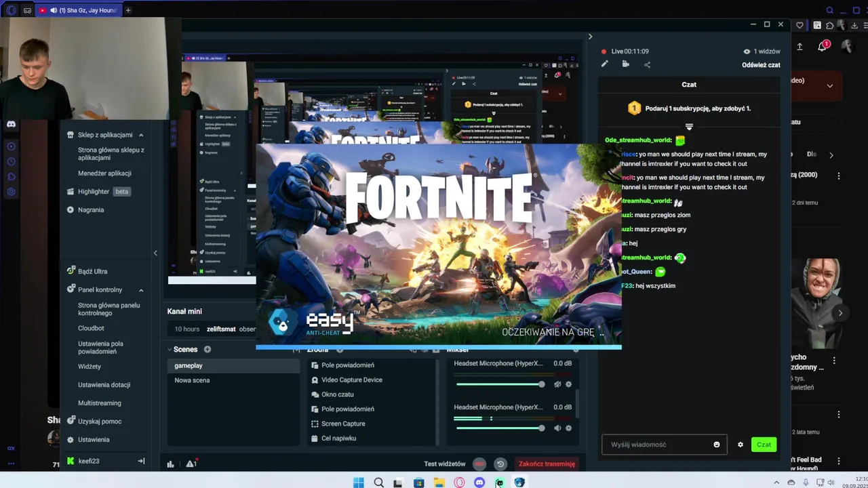Open Menedżer aplikacji
Image resolution: width=868 pixels, height=488 pixels.
(x=104, y=173)
